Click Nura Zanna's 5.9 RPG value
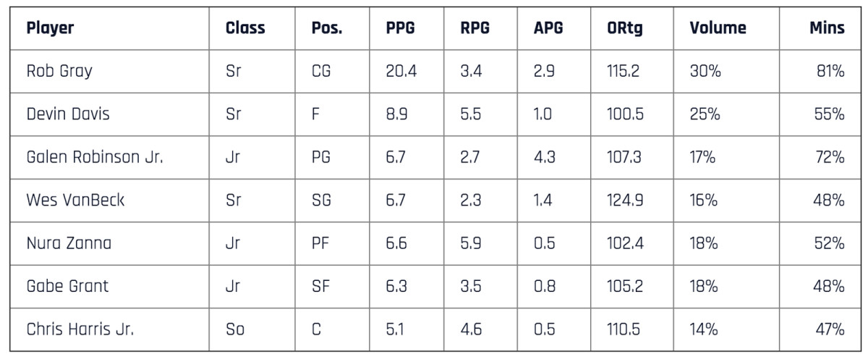Screen dimensions: 868x357 click(470, 243)
